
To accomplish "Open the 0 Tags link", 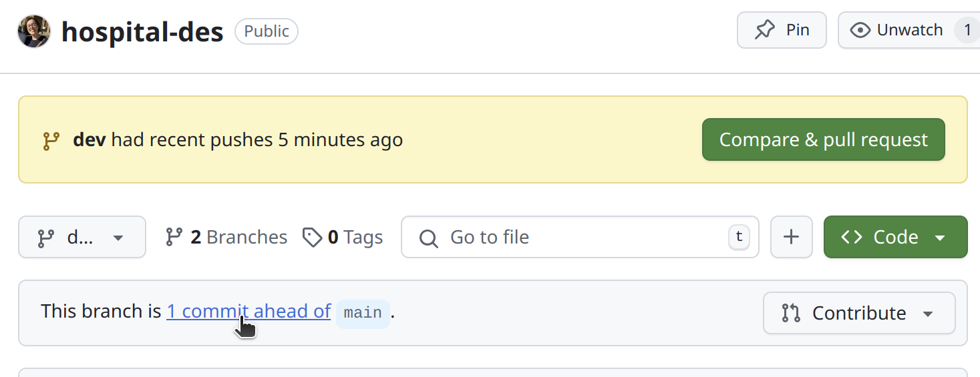I will click(343, 237).
